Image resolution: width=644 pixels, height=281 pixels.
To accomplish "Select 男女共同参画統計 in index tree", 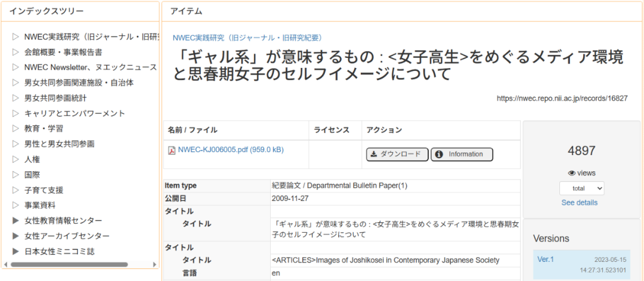I will 55,98.
